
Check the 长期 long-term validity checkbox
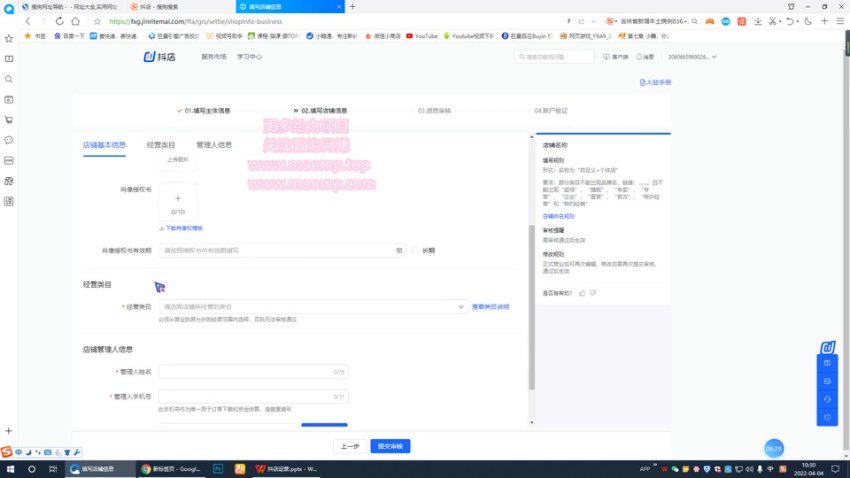(416, 250)
